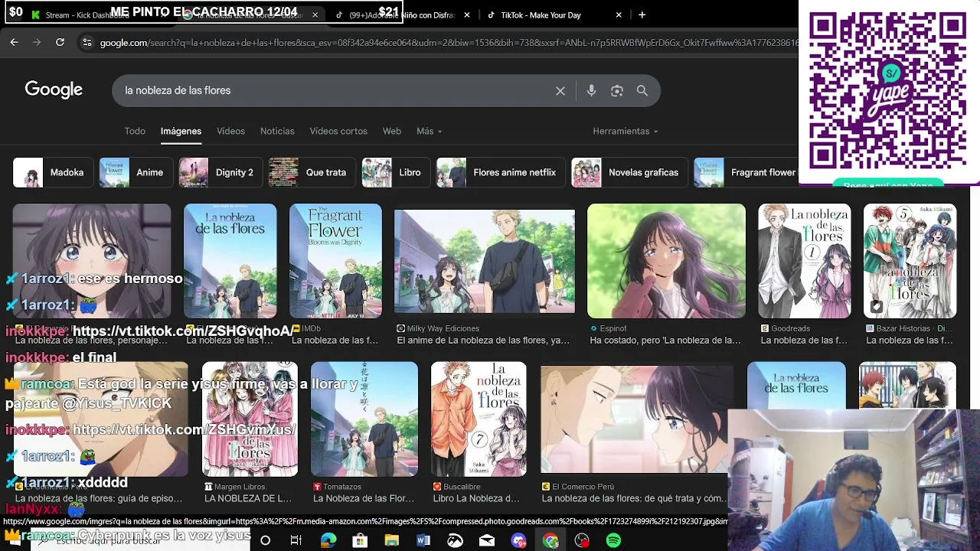Open File Explorer from the taskbar
Viewport: 980px width, 551px height.
pyautogui.click(x=391, y=540)
